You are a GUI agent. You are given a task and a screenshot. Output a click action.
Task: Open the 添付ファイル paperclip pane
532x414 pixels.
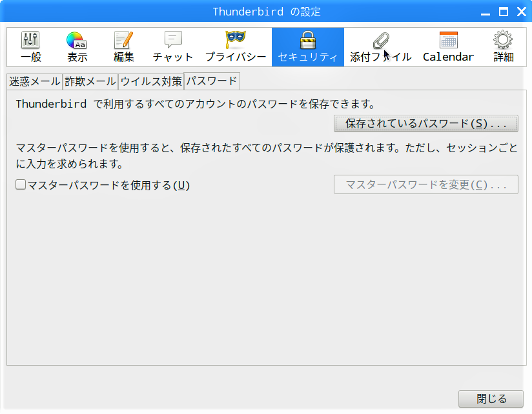pos(381,47)
